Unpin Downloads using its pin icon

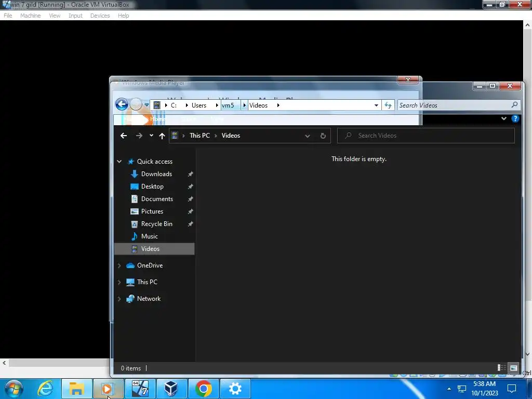click(190, 174)
